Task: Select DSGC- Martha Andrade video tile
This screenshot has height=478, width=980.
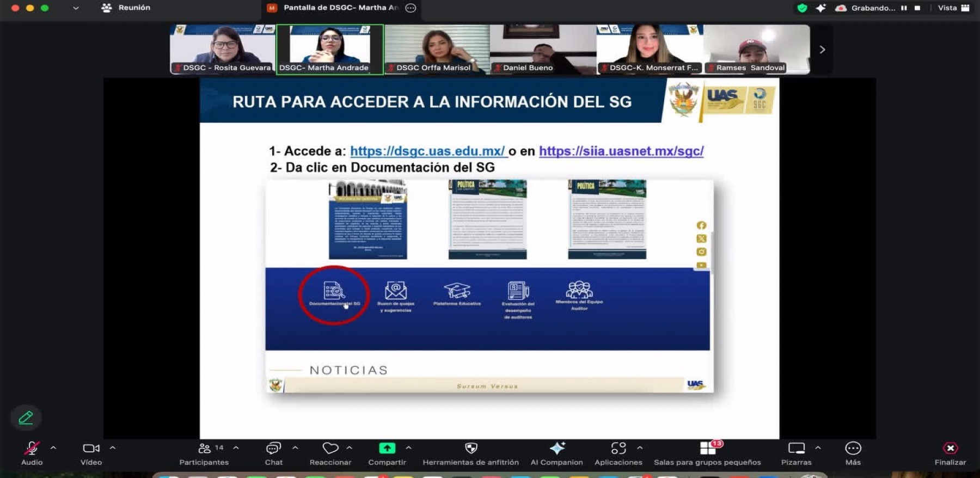Action: pos(329,49)
